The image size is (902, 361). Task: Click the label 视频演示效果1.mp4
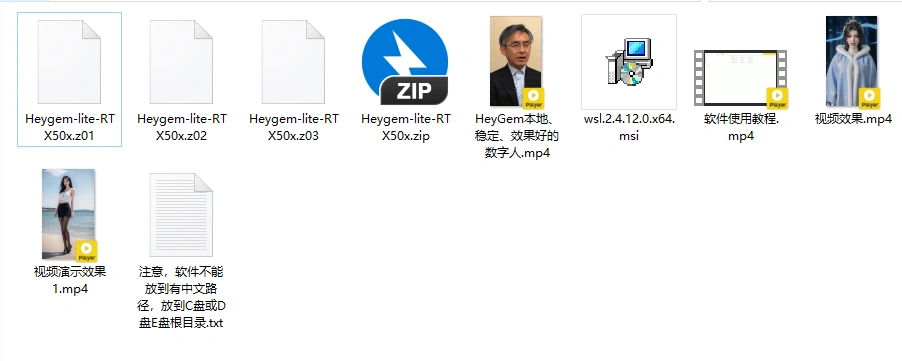coord(70,280)
